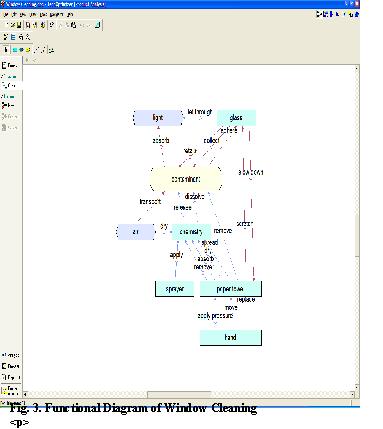Click the 'light' dashed node
Screen dimensions: 383x429
158,118
